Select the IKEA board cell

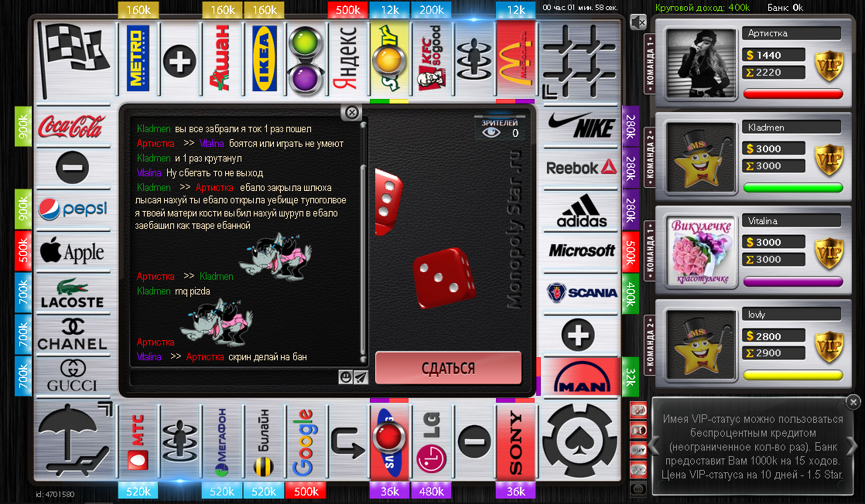(x=265, y=60)
